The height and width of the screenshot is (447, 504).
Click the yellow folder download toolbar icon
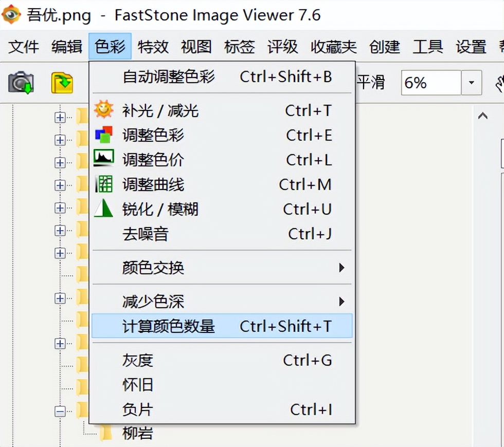point(62,83)
